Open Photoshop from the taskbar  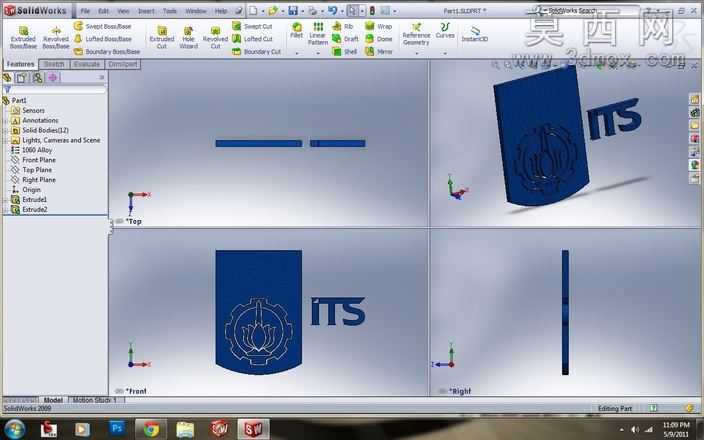click(117, 429)
